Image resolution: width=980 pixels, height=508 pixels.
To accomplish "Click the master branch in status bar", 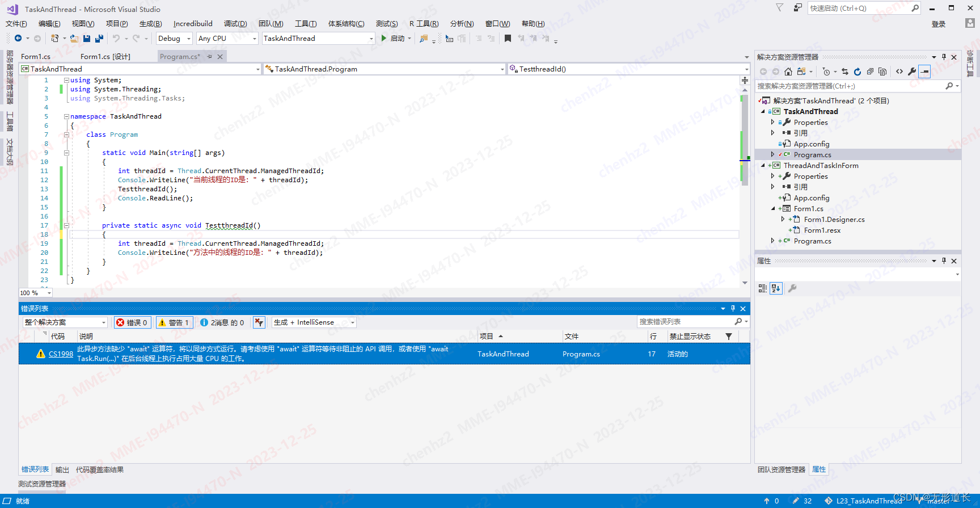I will [x=933, y=501].
